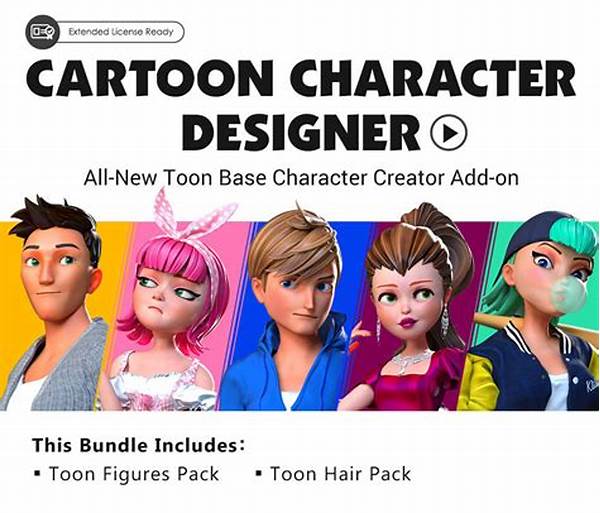
Task: Click This Bundle Includes heading
Action: (139, 445)
